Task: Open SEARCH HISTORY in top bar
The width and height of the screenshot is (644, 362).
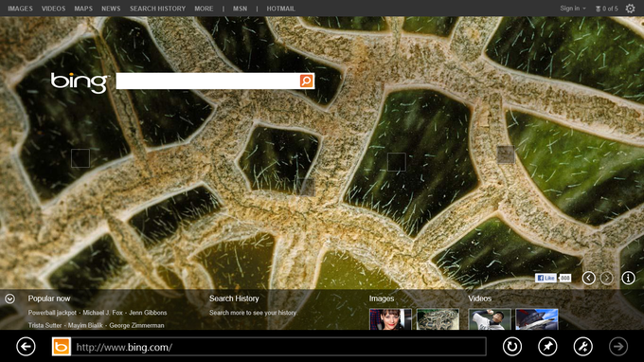Action: click(158, 9)
